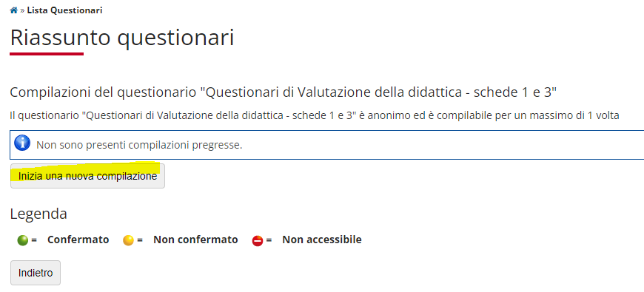Click the Legenda heading

pos(38,214)
